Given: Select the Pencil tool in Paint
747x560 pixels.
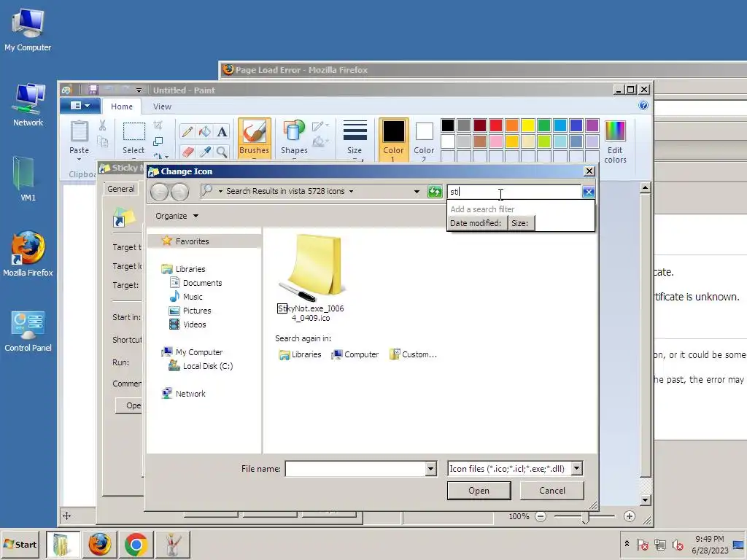Looking at the screenshot, I should (187, 131).
